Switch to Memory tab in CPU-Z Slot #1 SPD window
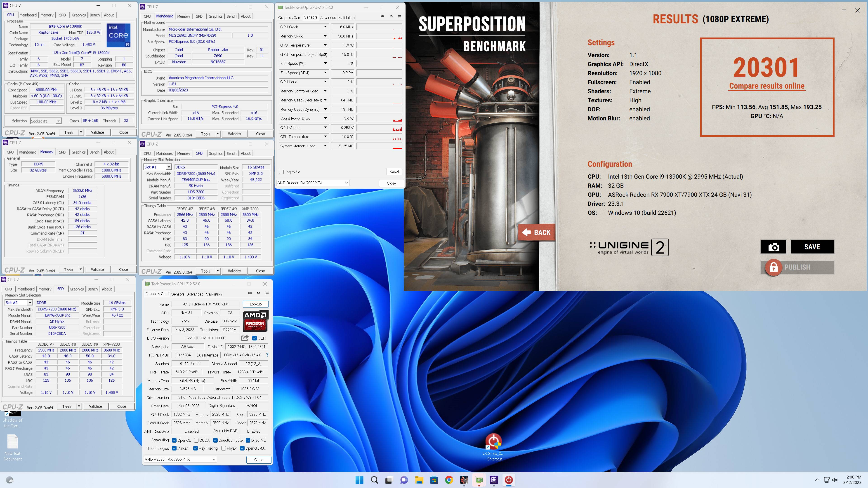 pos(184,153)
